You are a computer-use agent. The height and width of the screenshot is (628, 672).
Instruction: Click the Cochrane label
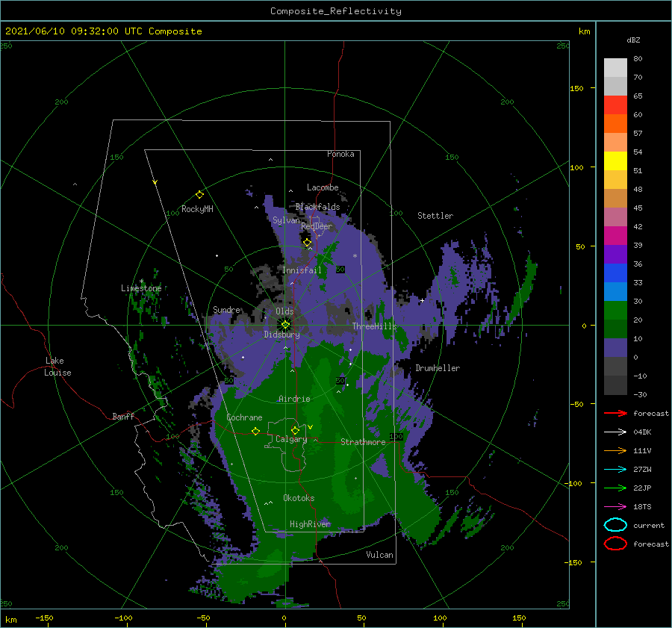pos(244,417)
